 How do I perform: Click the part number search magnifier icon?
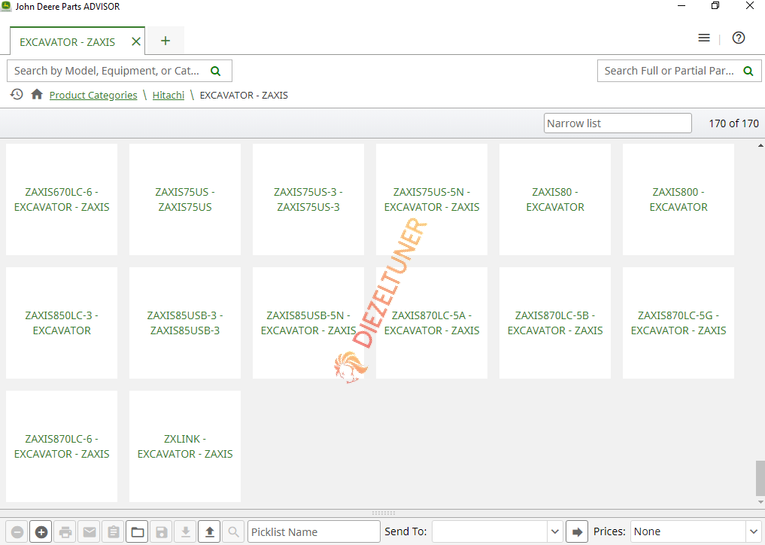[748, 71]
